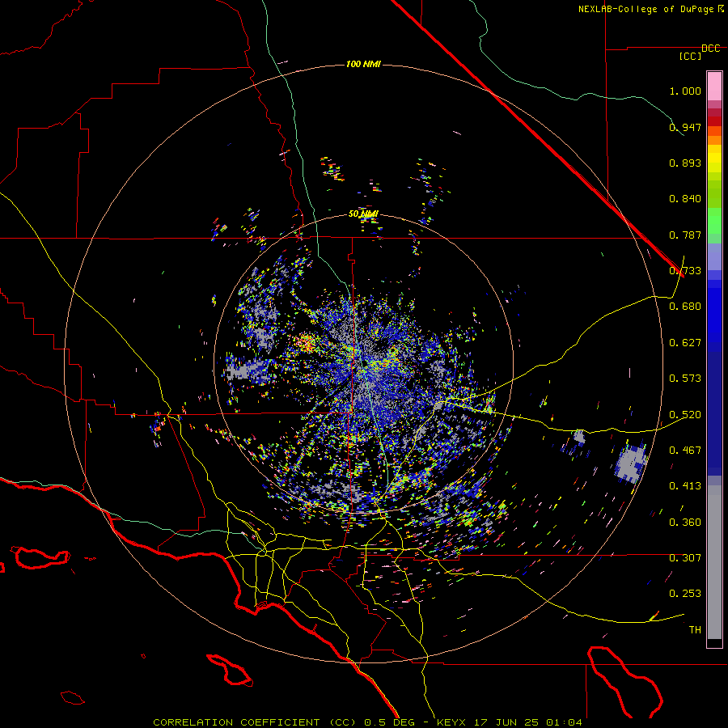Select the 0.787 scale value

[685, 235]
